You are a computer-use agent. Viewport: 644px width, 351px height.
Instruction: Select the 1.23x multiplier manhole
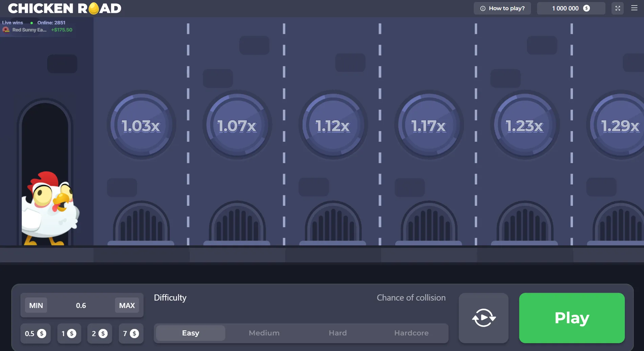(x=525, y=125)
